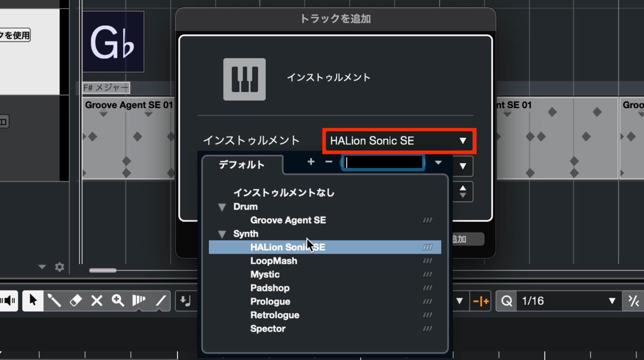Viewport: 644px width, 360px height.
Task: Open the dropdown below the instrument selector
Action: tap(463, 166)
